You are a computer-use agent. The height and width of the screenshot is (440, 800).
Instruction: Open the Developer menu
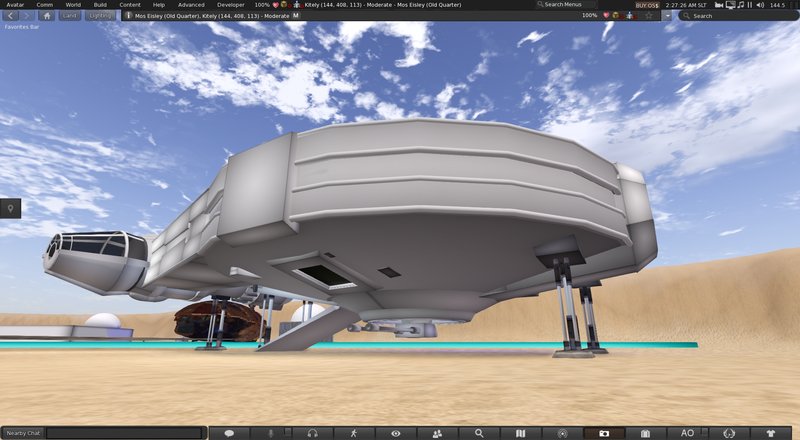pos(231,5)
